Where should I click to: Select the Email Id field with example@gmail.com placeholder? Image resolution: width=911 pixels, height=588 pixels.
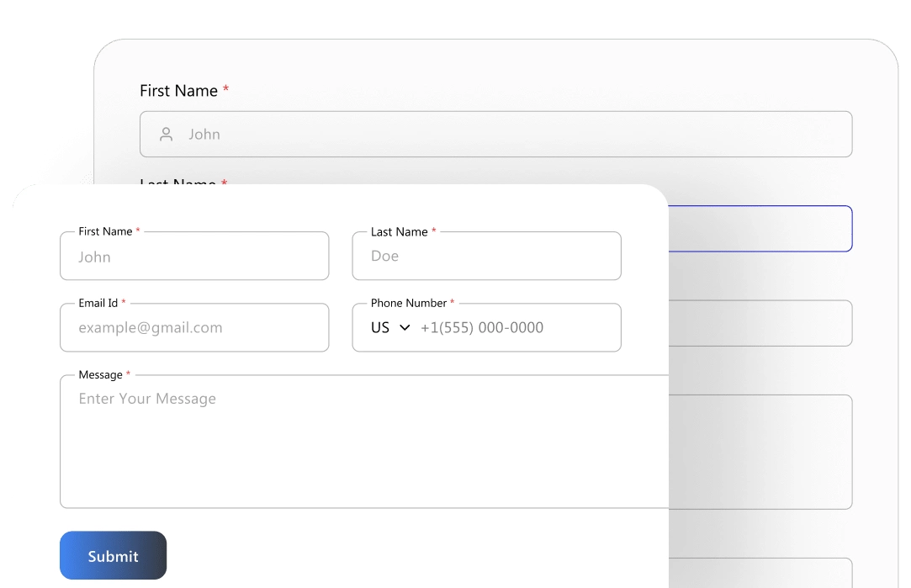pos(193,327)
